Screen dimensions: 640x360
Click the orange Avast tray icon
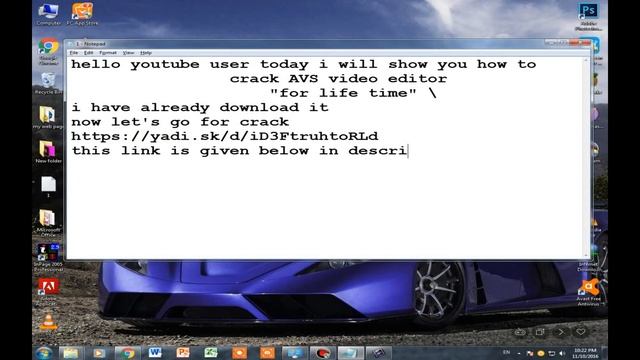pos(541,353)
